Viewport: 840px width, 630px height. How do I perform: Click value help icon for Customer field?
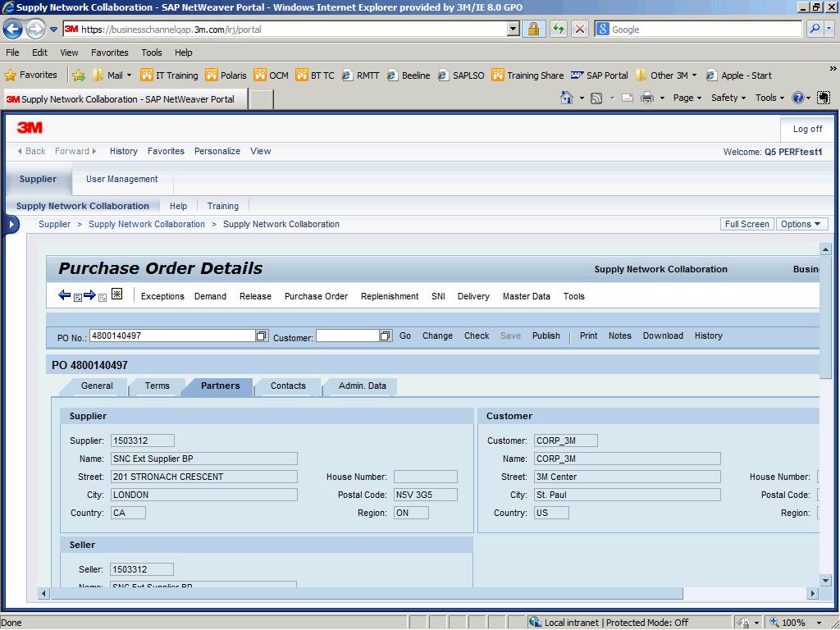pos(386,336)
